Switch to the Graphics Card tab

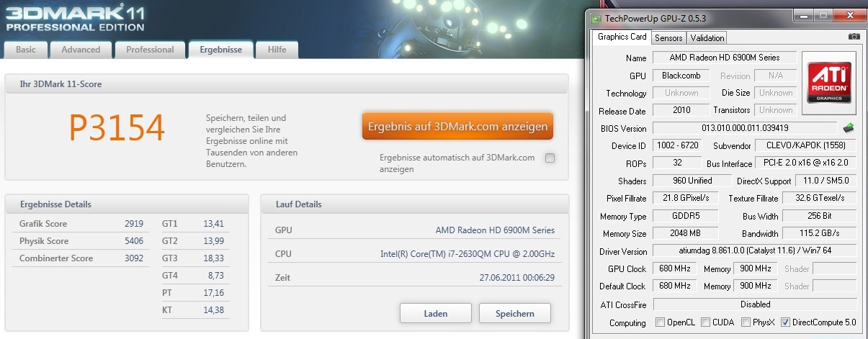(x=622, y=37)
